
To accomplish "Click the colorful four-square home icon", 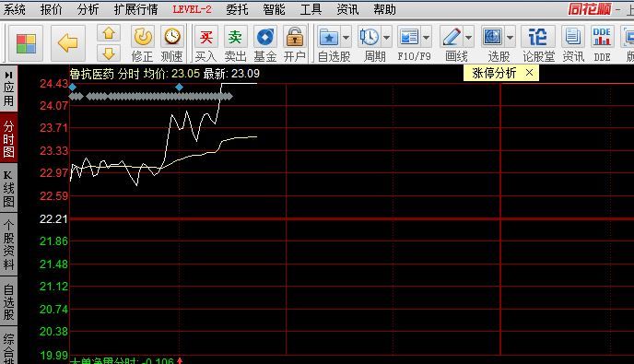I will pyautogui.click(x=26, y=43).
